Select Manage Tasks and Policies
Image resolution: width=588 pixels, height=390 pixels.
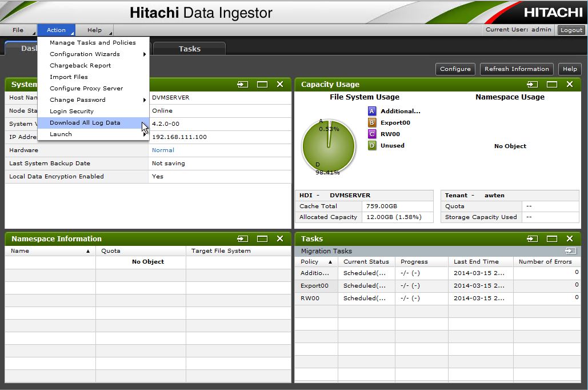(x=93, y=43)
